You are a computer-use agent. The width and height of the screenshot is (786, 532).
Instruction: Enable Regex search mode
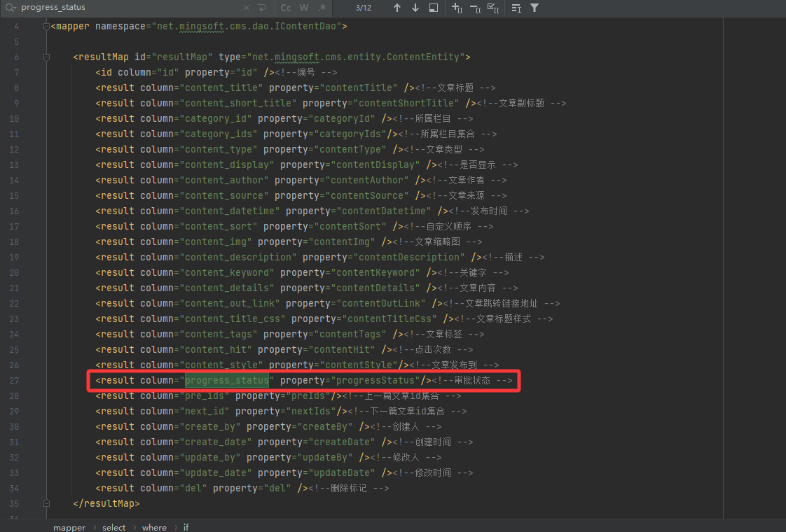[322, 8]
